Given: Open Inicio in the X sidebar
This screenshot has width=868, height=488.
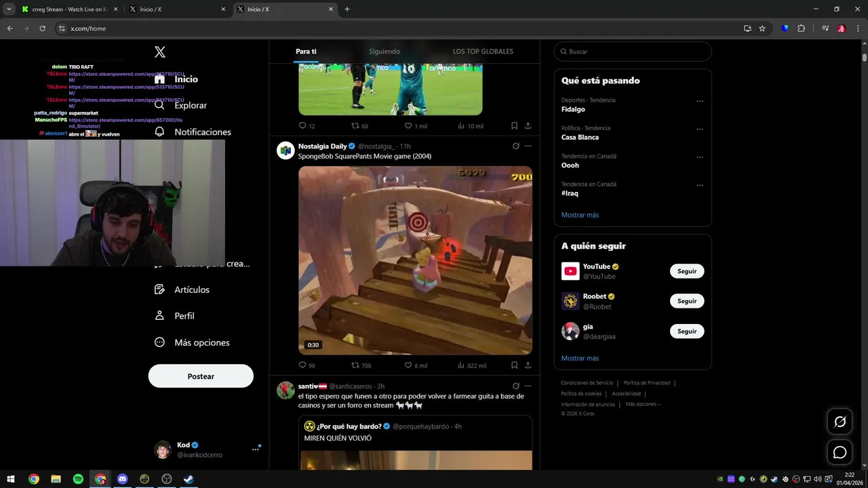Looking at the screenshot, I should click(176, 79).
